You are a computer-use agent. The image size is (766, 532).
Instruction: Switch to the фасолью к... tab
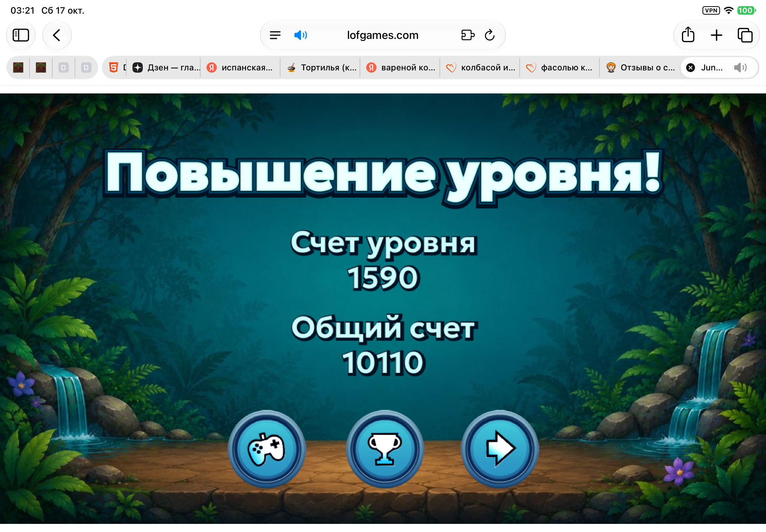(x=560, y=68)
